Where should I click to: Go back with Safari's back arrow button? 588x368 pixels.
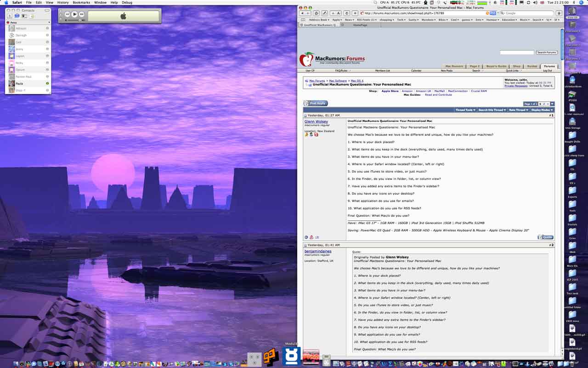[302, 13]
